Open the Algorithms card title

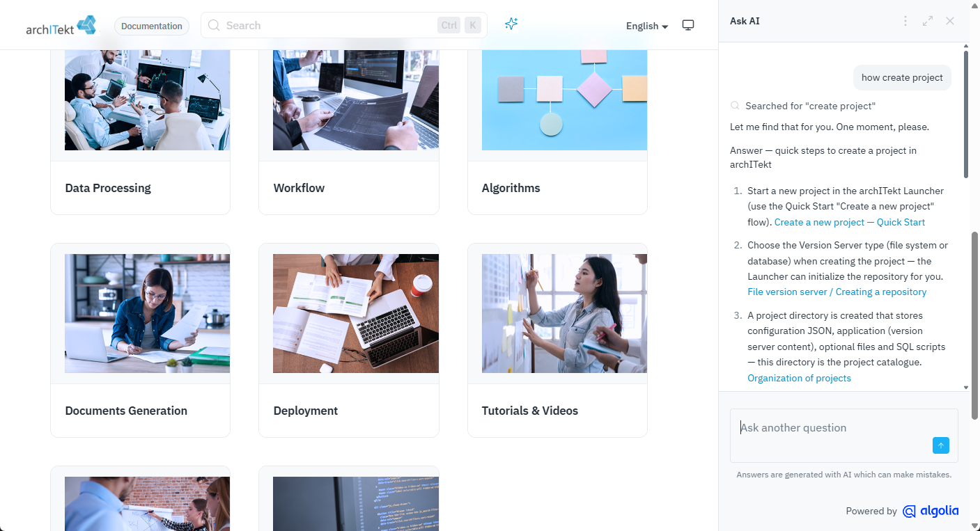[x=511, y=188]
